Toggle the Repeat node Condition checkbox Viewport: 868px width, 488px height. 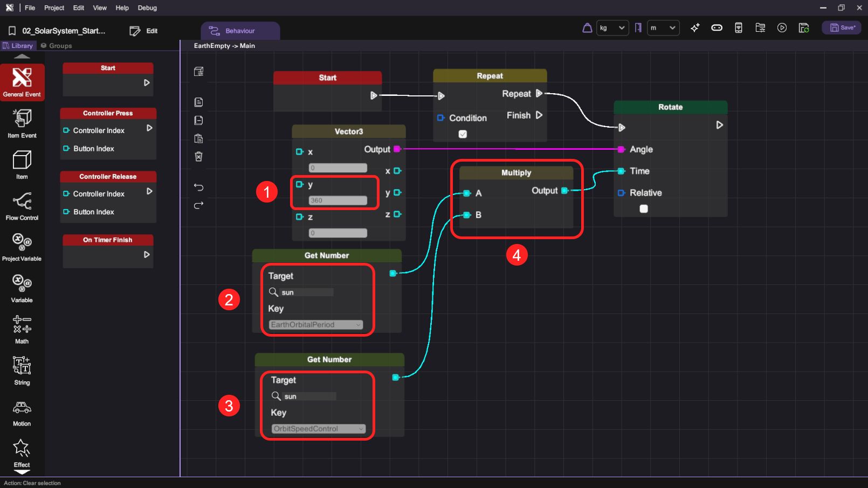463,134
